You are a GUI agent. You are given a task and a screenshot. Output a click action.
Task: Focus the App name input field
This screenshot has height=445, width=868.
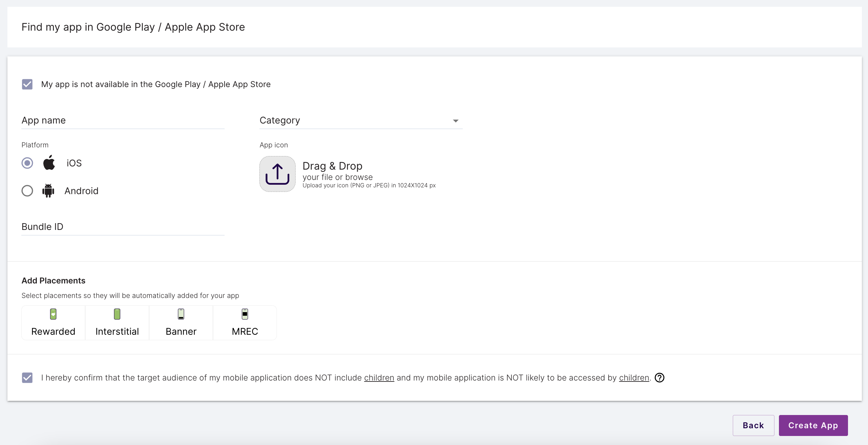coord(123,121)
